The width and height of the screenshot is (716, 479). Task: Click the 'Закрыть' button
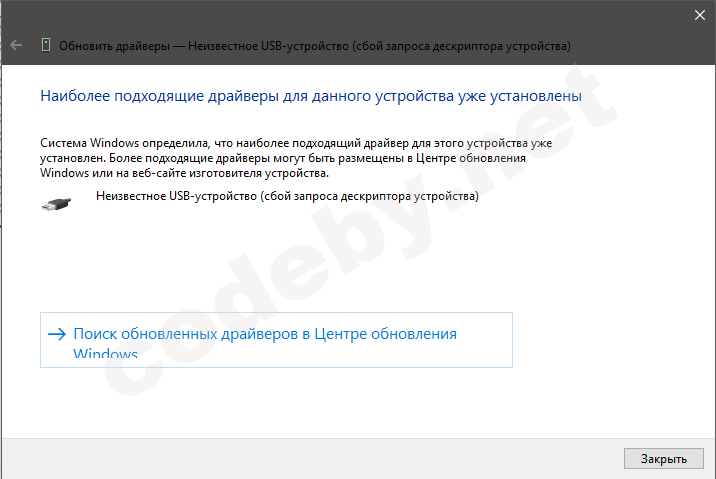(663, 458)
